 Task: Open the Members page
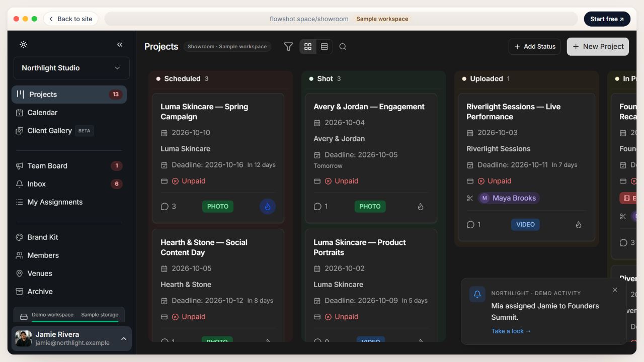pyautogui.click(x=69, y=255)
